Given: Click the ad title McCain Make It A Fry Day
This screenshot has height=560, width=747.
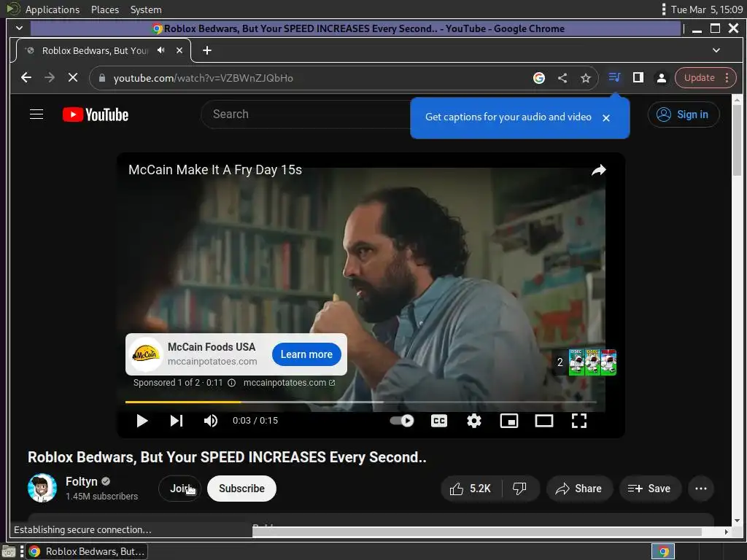Looking at the screenshot, I should [215, 170].
